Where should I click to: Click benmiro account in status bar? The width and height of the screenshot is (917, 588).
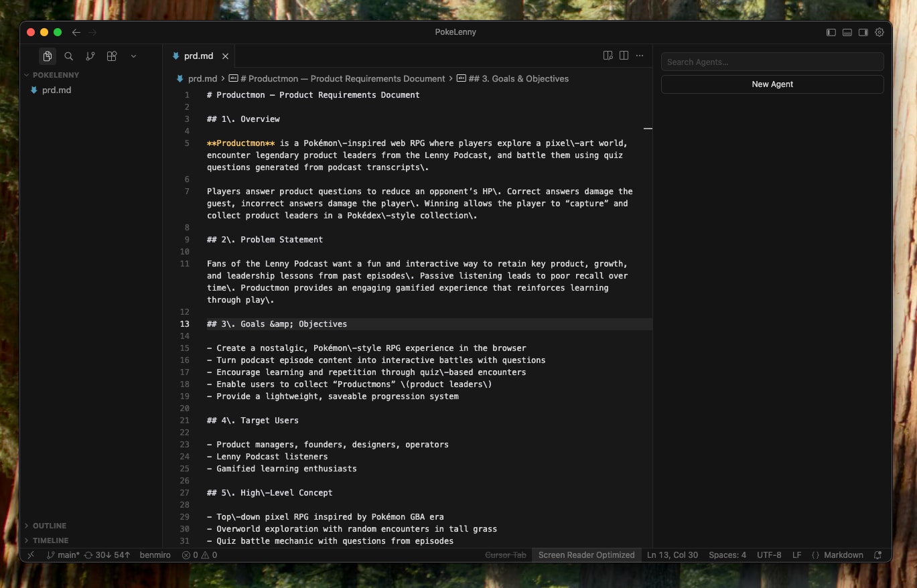155,555
